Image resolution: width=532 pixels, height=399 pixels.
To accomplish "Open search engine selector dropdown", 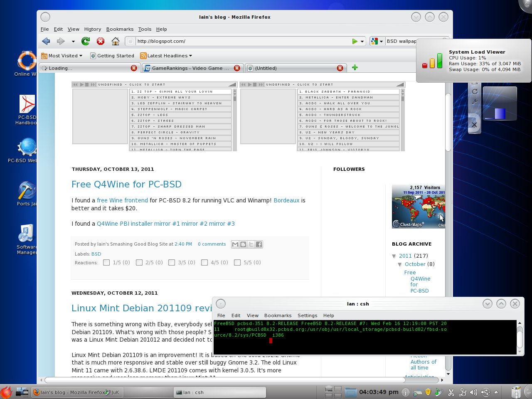I will tap(377, 41).
